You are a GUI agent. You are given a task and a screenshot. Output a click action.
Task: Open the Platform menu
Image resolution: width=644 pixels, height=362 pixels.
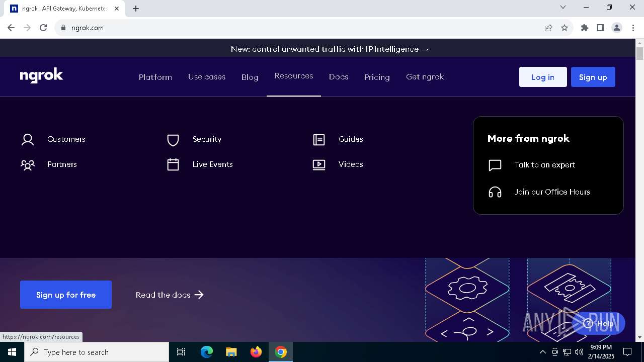(x=155, y=77)
